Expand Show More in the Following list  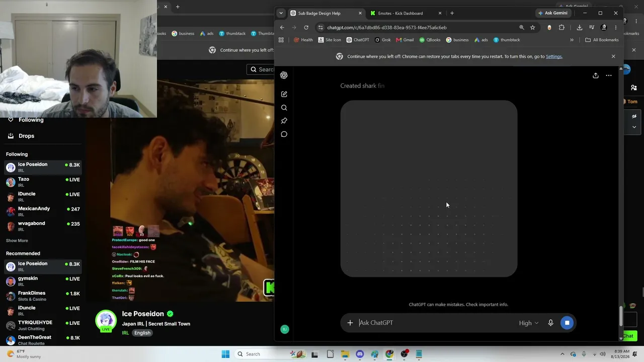tap(17, 241)
